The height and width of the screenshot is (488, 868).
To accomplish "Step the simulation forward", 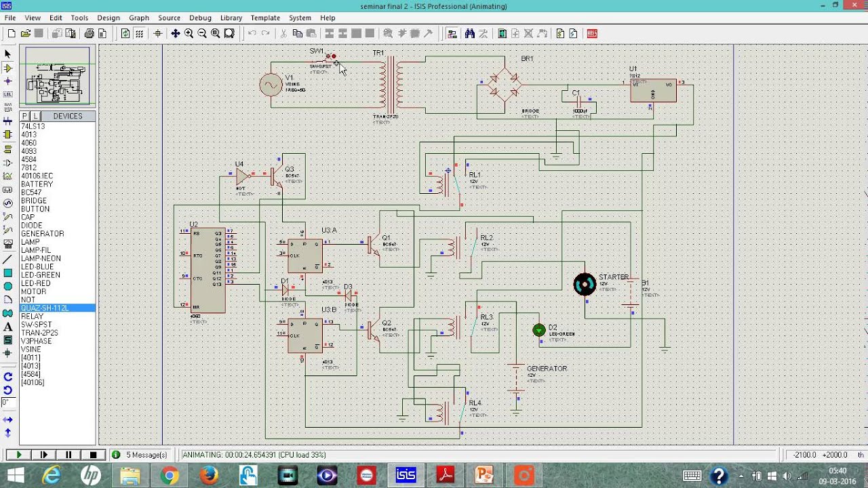I will [x=43, y=455].
